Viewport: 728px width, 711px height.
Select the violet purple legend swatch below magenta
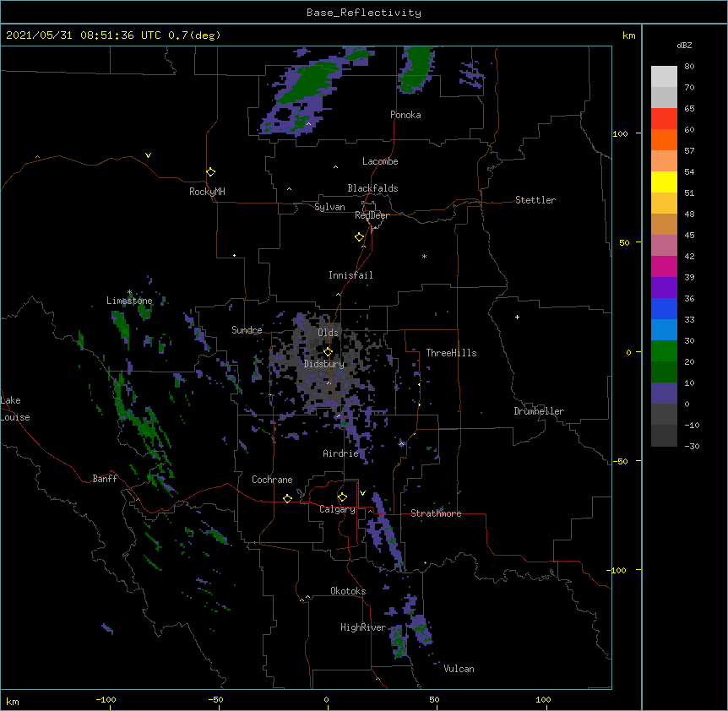[664, 288]
